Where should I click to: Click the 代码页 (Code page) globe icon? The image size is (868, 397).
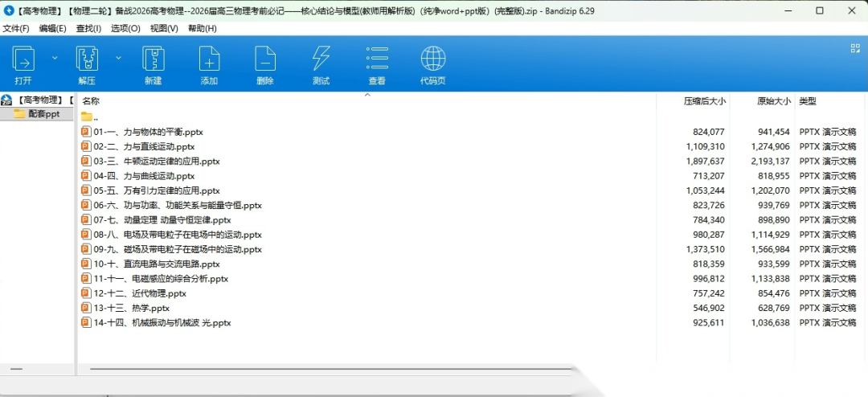[x=433, y=59]
